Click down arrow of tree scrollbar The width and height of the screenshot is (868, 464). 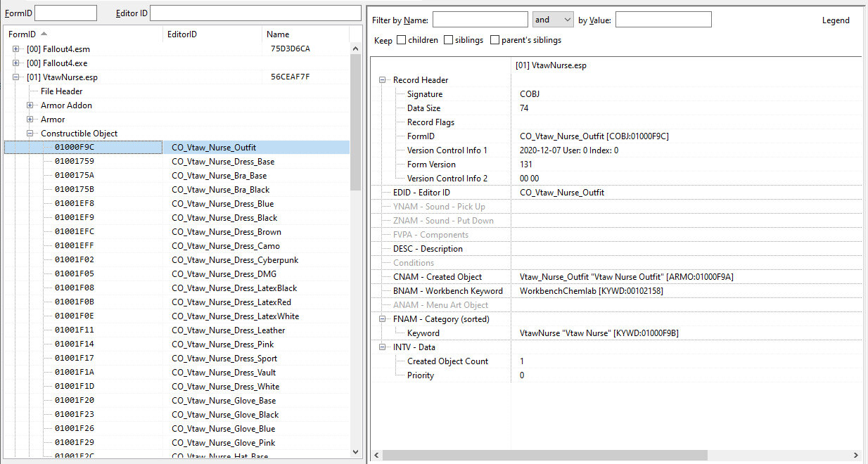[355, 453]
